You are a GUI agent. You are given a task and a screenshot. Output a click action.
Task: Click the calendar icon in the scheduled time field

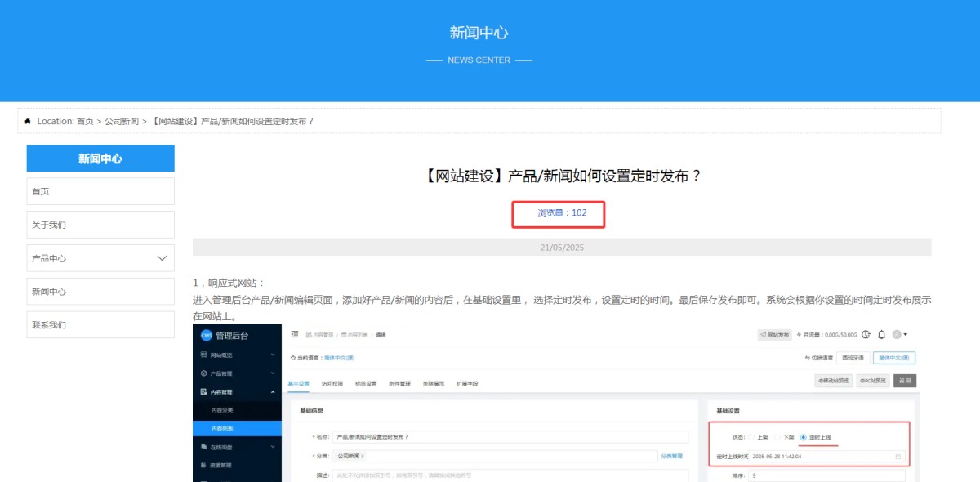pos(898,456)
